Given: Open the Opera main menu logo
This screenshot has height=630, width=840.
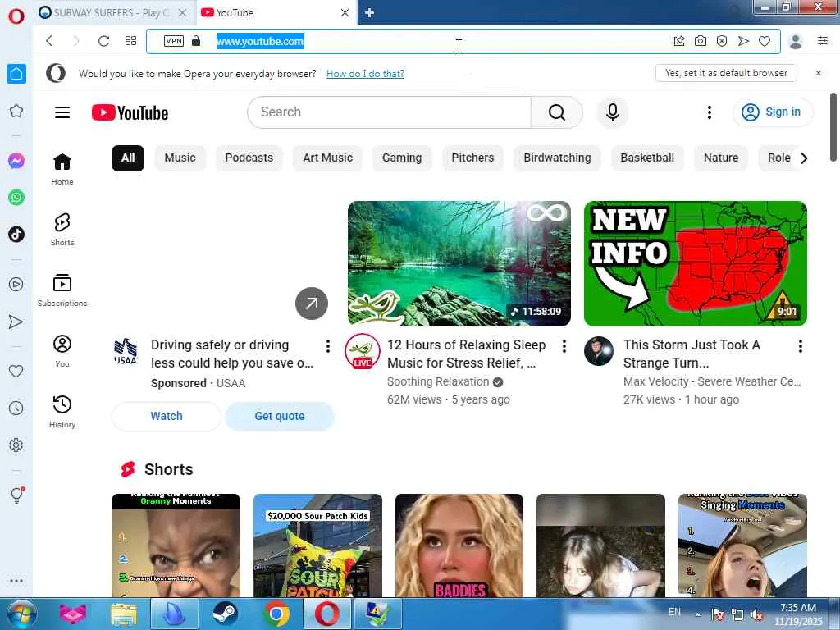Looking at the screenshot, I should coord(16,16).
